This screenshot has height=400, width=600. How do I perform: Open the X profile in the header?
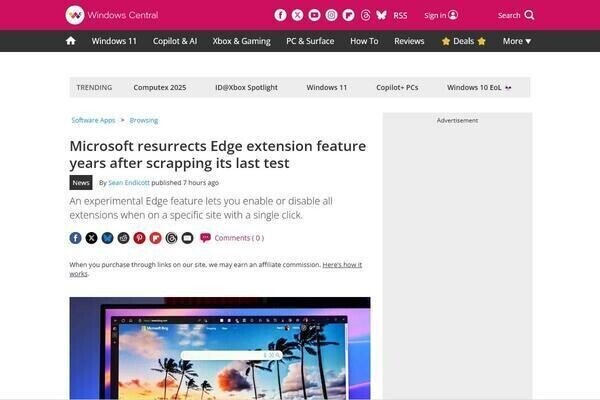[297, 15]
